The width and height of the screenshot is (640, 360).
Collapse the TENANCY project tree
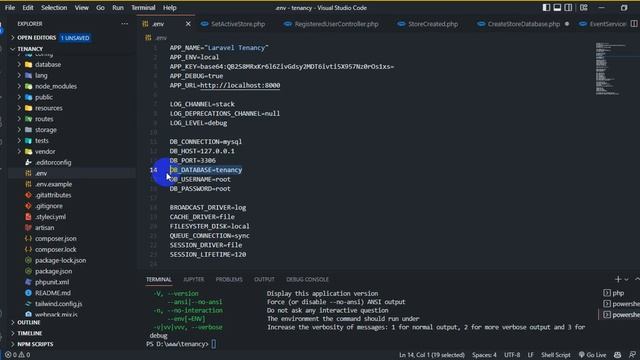coord(13,49)
